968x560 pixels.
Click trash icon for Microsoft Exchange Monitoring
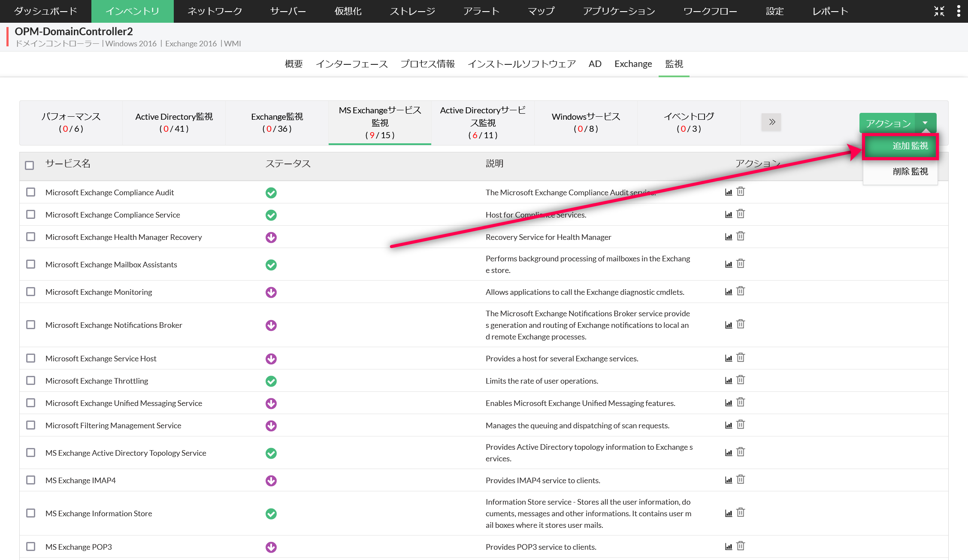741,291
